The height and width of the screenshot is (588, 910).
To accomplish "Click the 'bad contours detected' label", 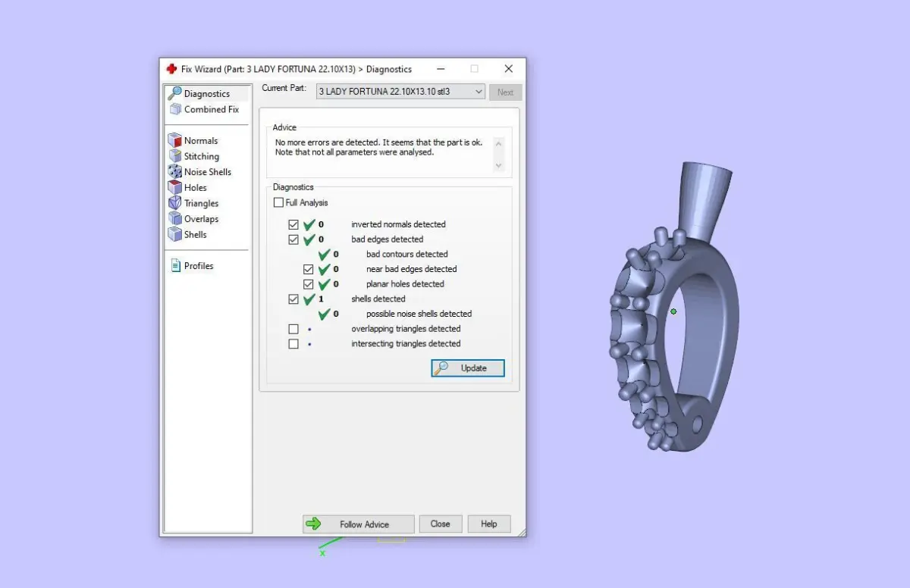I will pyautogui.click(x=407, y=255).
